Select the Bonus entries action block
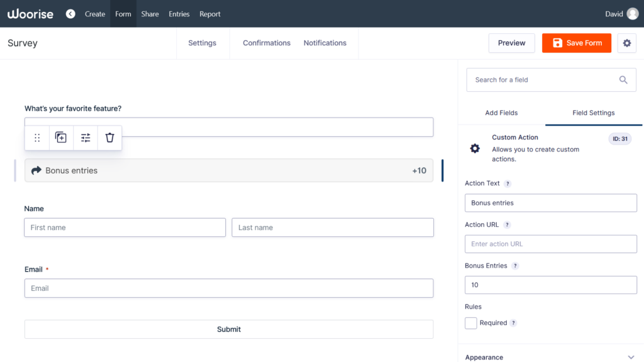 (x=229, y=170)
